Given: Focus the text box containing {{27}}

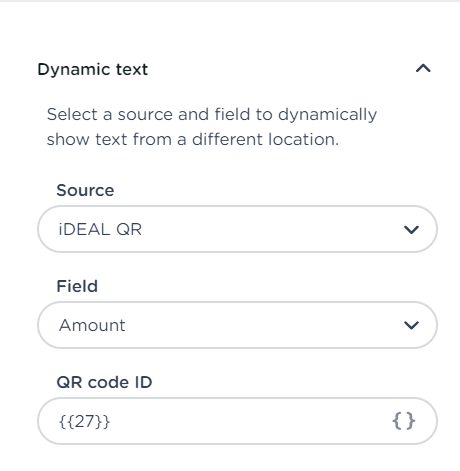Looking at the screenshot, I should [237, 421].
